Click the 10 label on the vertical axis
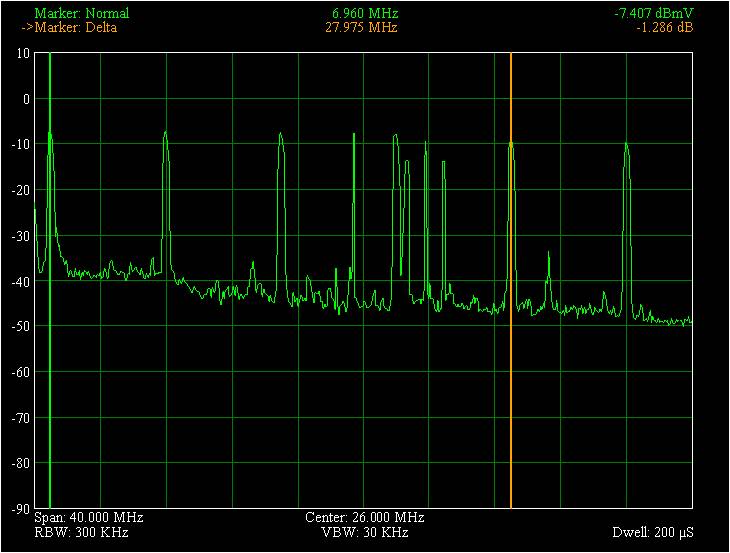Viewport: 730px width, 553px height. point(23,54)
